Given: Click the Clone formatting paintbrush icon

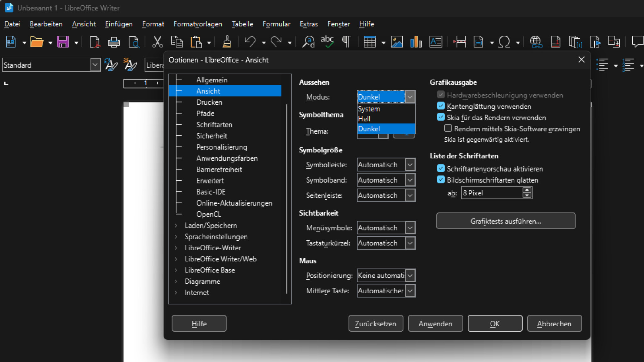Looking at the screenshot, I should 227,42.
